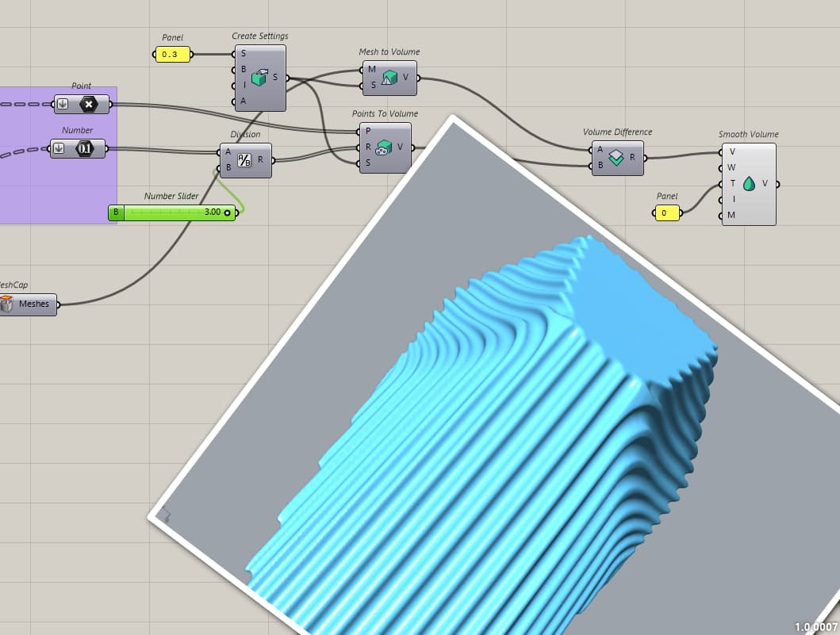The width and height of the screenshot is (840, 635).
Task: Click the Smooth Volume droplet icon
Action: tap(749, 184)
